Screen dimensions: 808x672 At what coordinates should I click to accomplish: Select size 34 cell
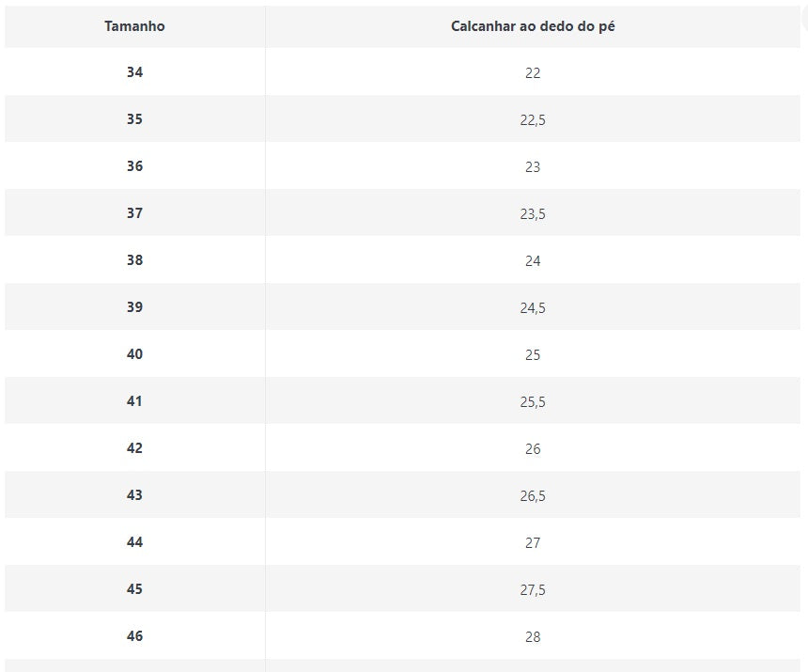pyautogui.click(x=134, y=72)
